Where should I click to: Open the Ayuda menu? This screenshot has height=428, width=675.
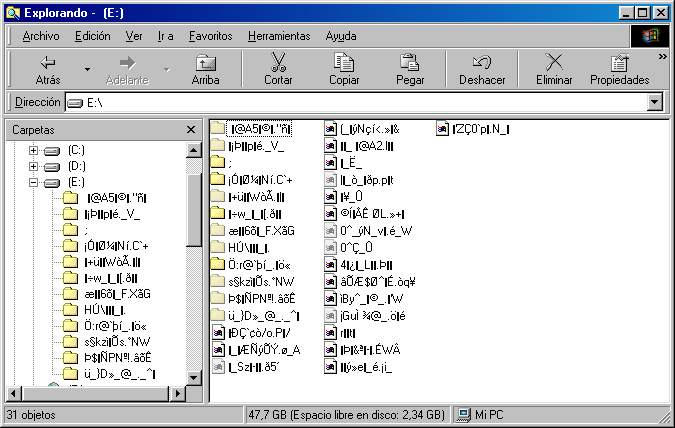(x=341, y=36)
